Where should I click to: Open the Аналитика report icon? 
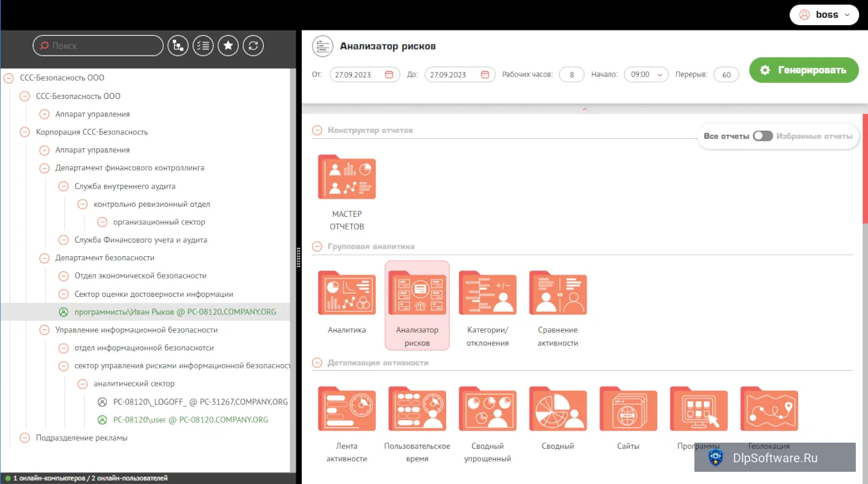pos(347,293)
